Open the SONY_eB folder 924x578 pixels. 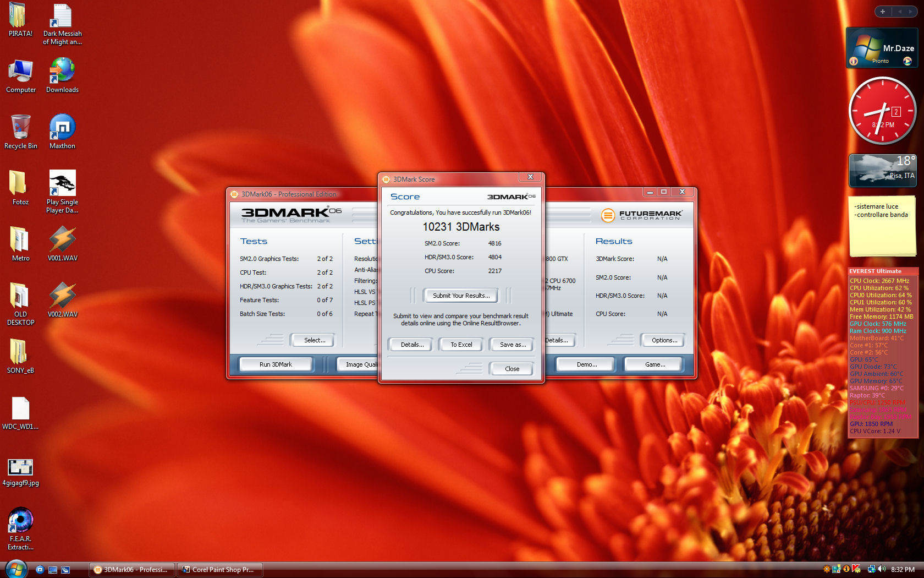pyautogui.click(x=20, y=357)
